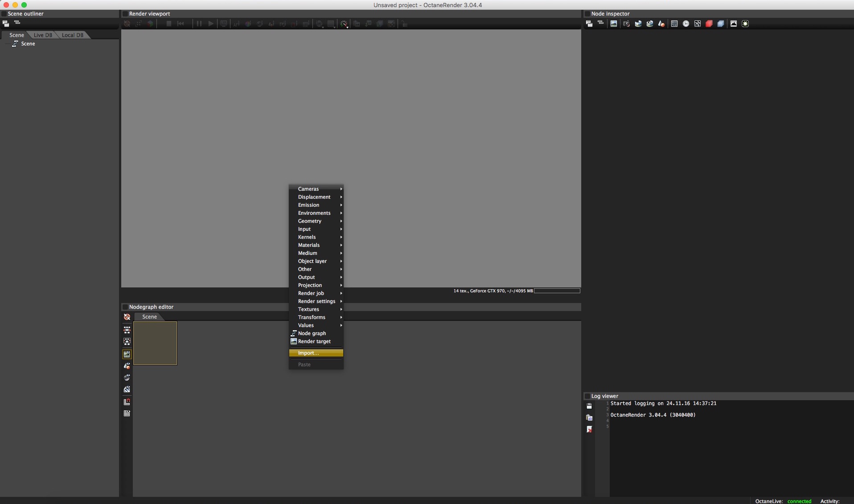Open the Cameras submenu
The image size is (854, 504).
pos(316,189)
